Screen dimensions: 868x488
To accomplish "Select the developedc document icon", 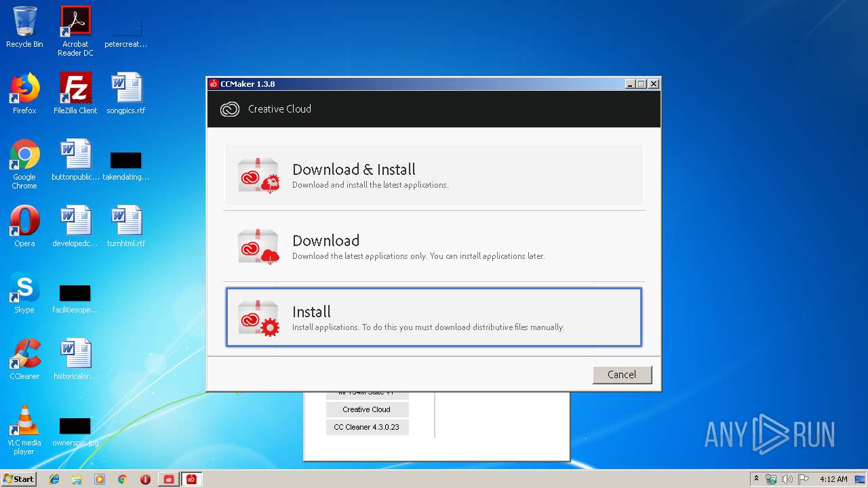I will (75, 226).
